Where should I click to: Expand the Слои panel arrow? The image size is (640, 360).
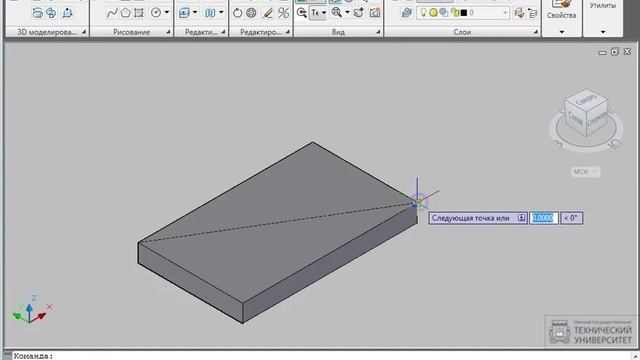click(536, 32)
